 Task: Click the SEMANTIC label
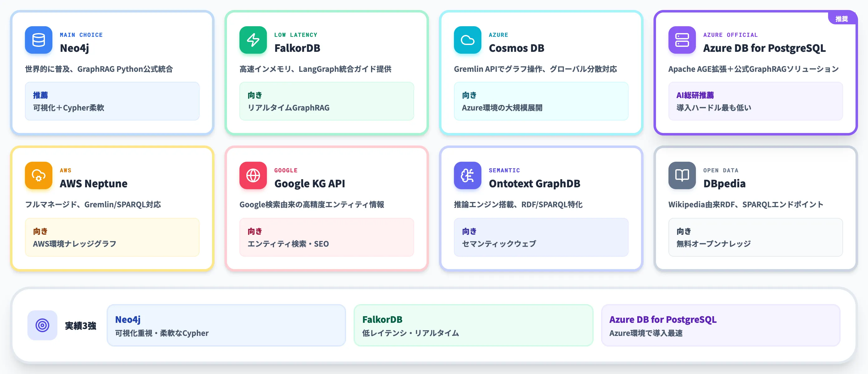pyautogui.click(x=504, y=170)
